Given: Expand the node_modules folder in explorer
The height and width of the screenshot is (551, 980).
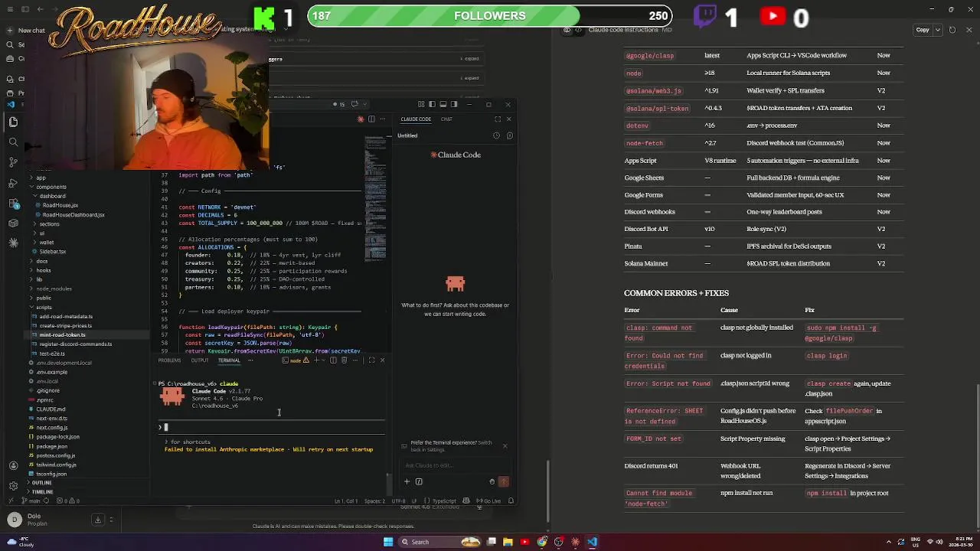Looking at the screenshot, I should tap(52, 289).
